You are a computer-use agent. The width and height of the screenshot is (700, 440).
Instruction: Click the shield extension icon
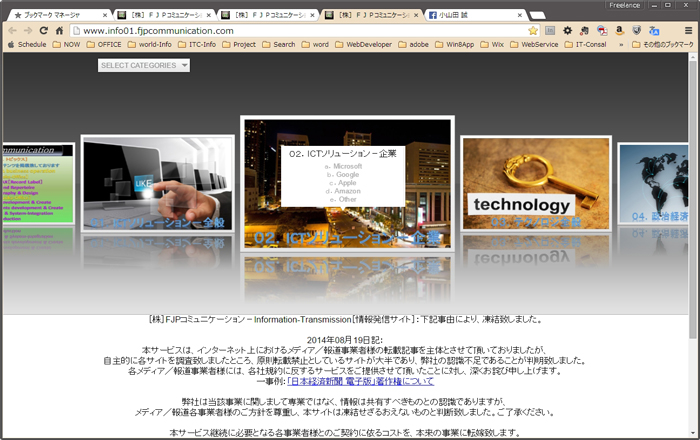point(637,31)
